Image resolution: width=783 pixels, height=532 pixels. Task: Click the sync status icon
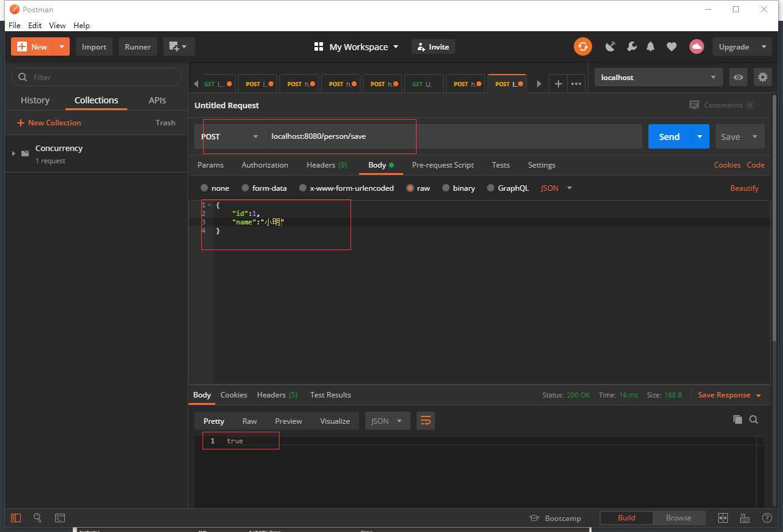coord(582,46)
